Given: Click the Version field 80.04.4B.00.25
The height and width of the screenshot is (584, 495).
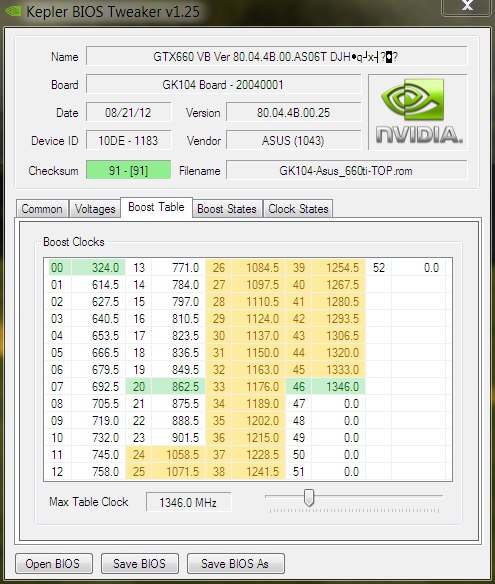Looking at the screenshot, I should tap(293, 112).
